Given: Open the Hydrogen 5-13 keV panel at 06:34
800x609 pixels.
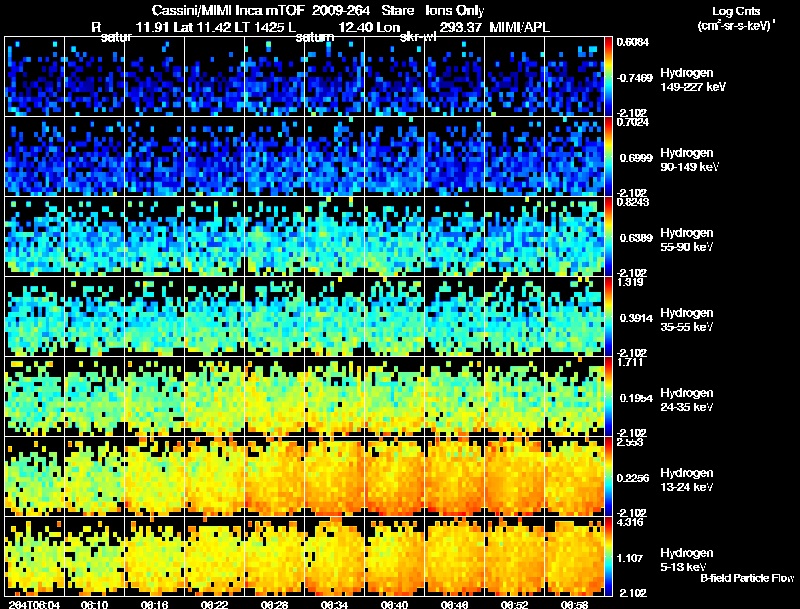Looking at the screenshot, I should (x=335, y=557).
